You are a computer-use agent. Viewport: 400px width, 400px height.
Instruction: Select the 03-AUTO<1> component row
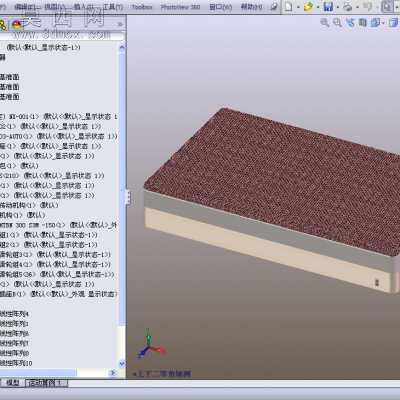(59, 136)
